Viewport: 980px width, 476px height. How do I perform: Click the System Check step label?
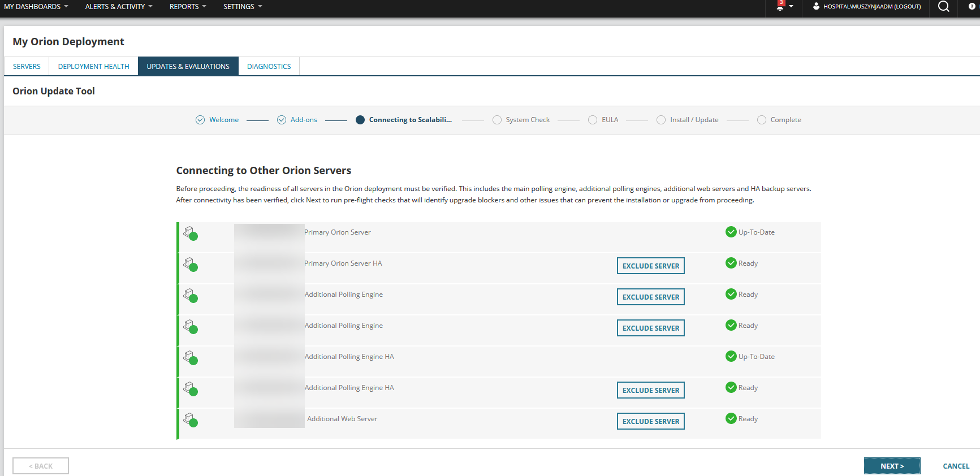[528, 120]
